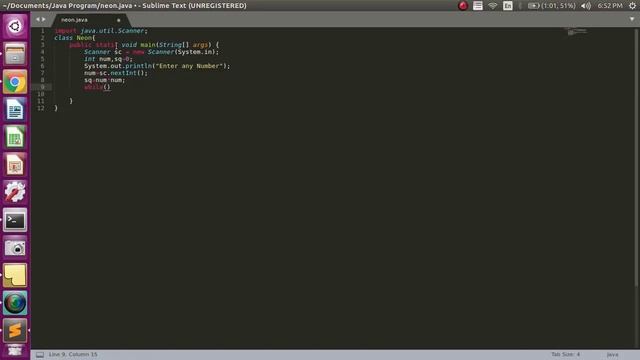Open LibreOffice Writer from launcher
Screen dimensions: 640x360
point(15,109)
